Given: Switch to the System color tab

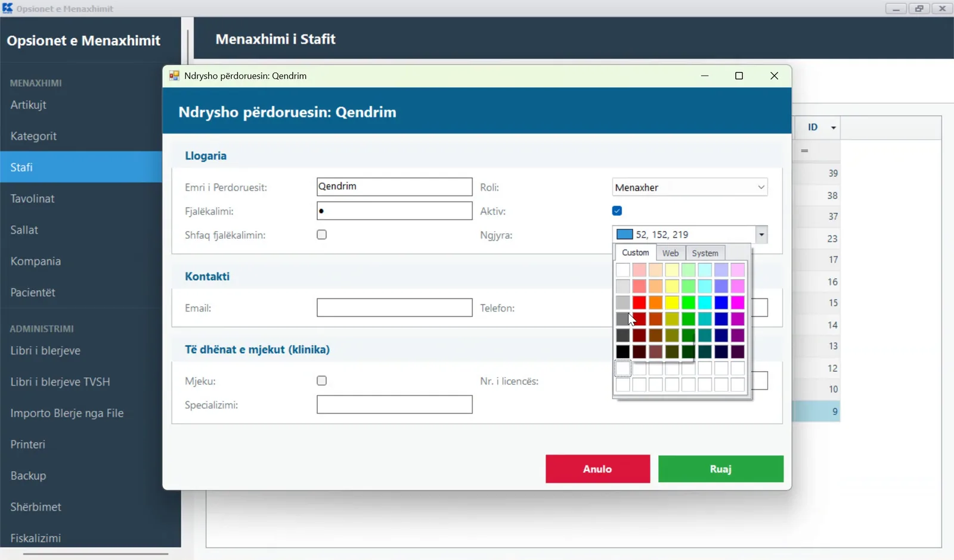Looking at the screenshot, I should point(705,253).
